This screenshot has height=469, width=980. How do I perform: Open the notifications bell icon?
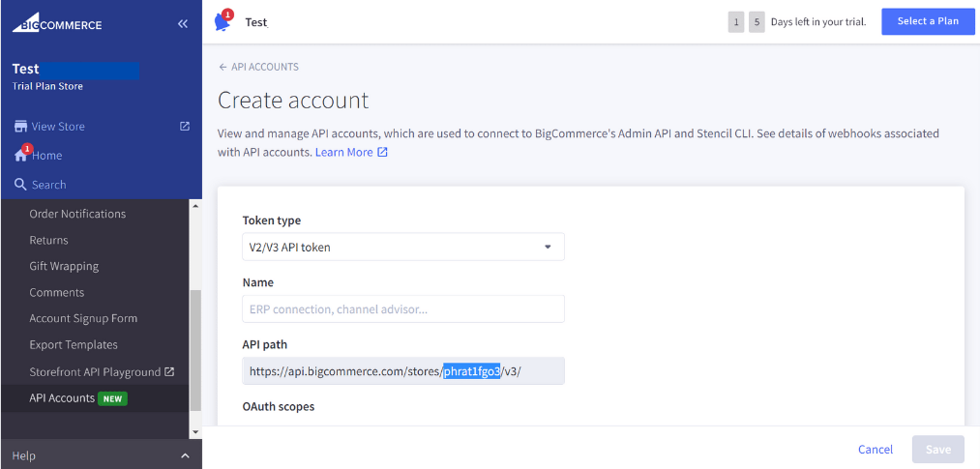tap(223, 22)
